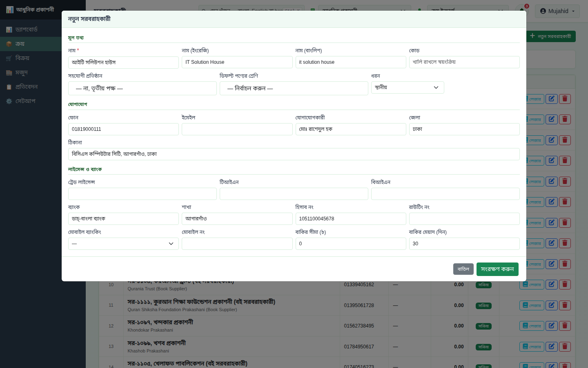This screenshot has width=588, height=368.
Task: Click the বাকির মেয়াদ (দিন) field showing 30
Action: coord(464,244)
